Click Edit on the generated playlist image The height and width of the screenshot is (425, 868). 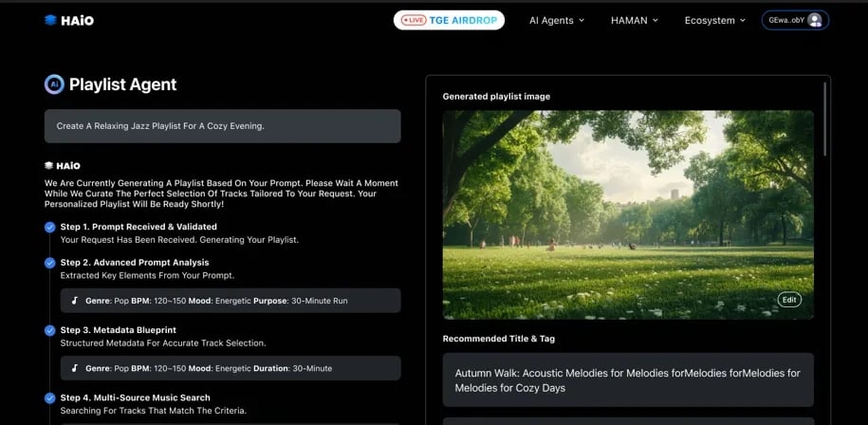[789, 300]
